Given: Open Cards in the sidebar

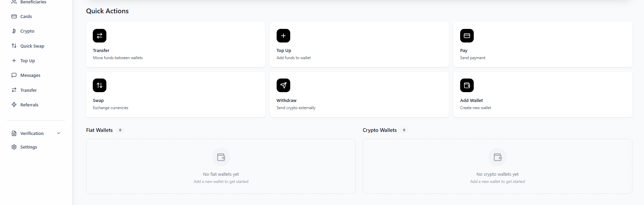Looking at the screenshot, I should [x=26, y=16].
